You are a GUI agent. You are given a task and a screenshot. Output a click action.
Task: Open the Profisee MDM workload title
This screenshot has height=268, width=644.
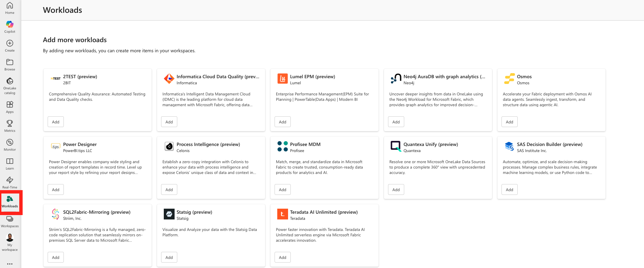tap(305, 144)
